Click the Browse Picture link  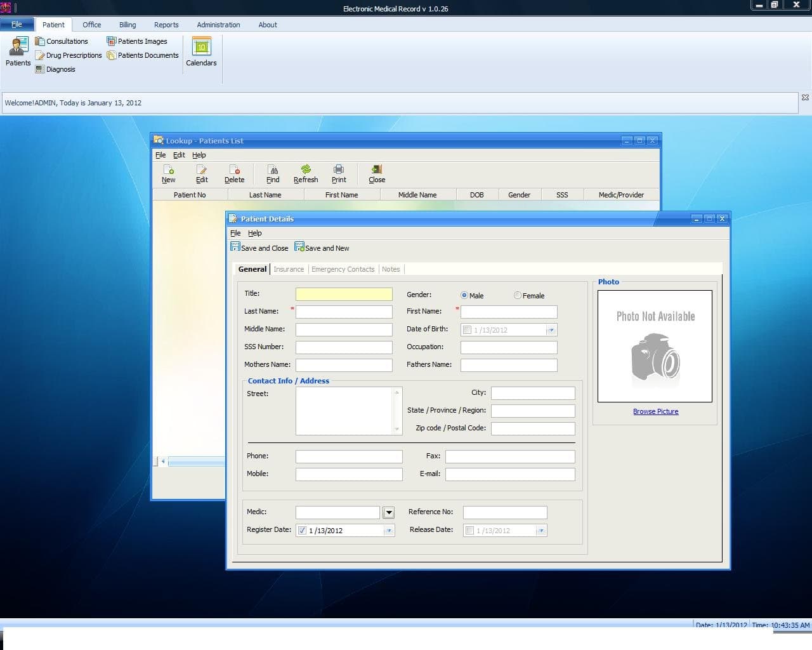click(x=655, y=411)
